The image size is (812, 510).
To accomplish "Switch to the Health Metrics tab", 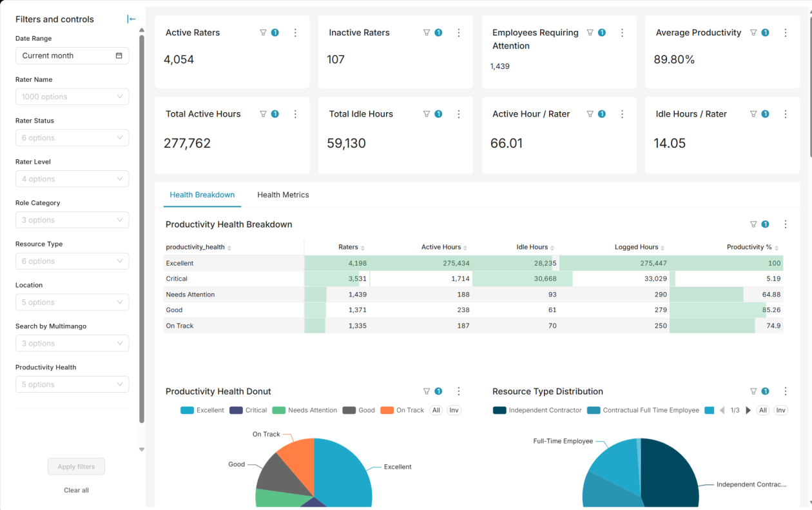I will [x=283, y=195].
